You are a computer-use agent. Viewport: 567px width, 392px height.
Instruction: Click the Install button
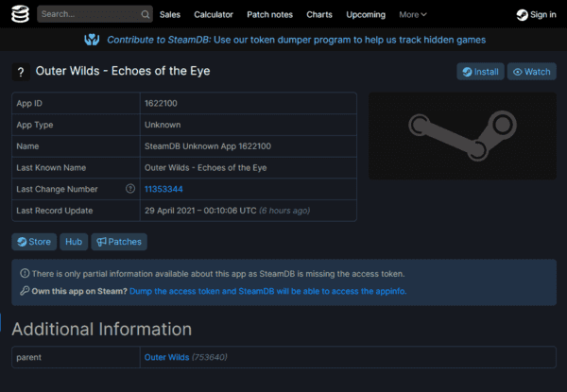(480, 72)
